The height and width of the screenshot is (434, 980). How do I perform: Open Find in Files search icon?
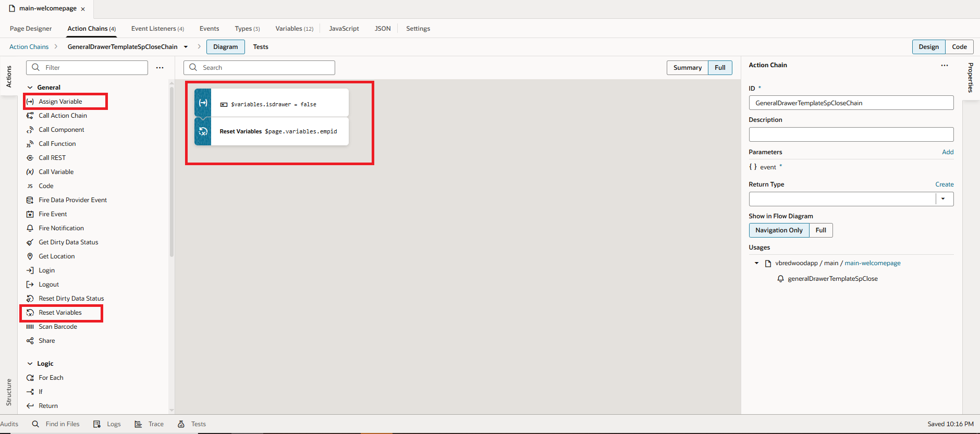pyautogui.click(x=35, y=424)
